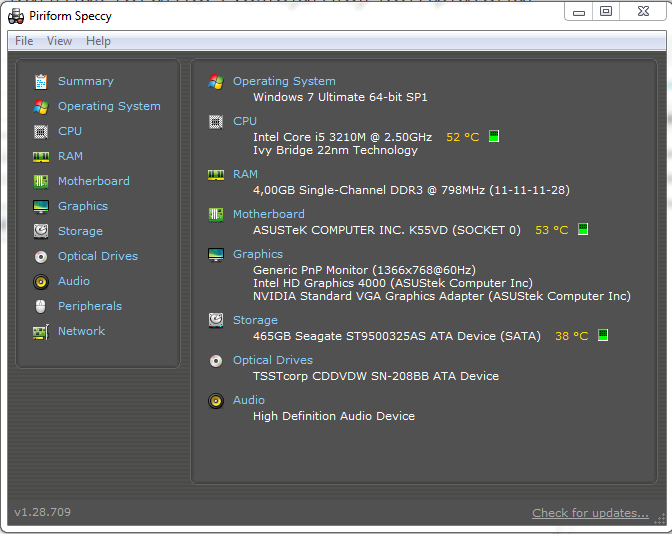Click the RAM icon in summary panel
The height and width of the screenshot is (534, 672).
pyautogui.click(x=216, y=175)
